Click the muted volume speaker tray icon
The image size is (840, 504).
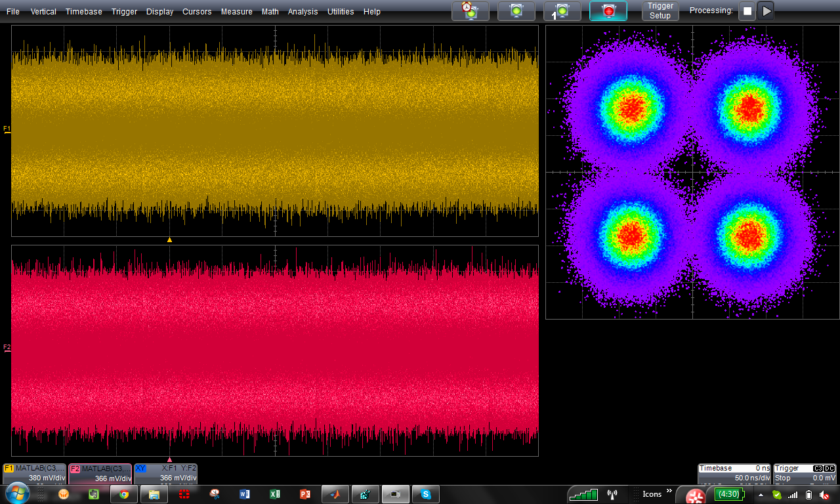point(824,495)
